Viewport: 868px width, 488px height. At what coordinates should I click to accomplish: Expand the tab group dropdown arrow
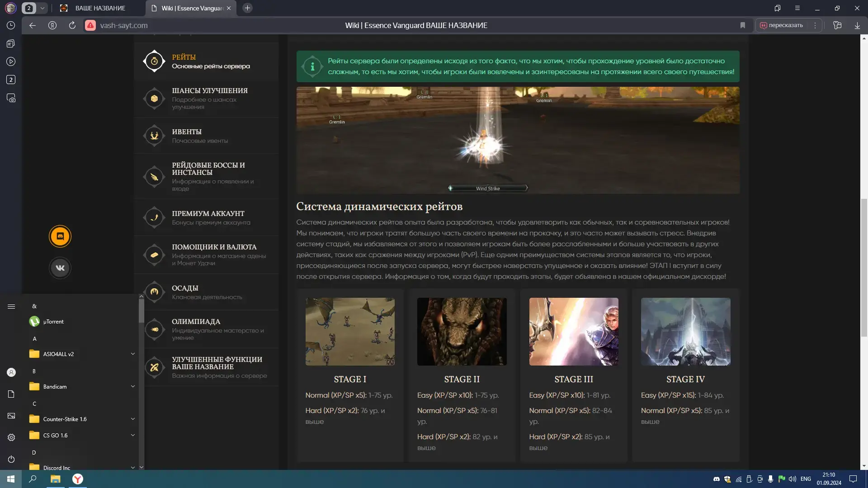point(42,8)
